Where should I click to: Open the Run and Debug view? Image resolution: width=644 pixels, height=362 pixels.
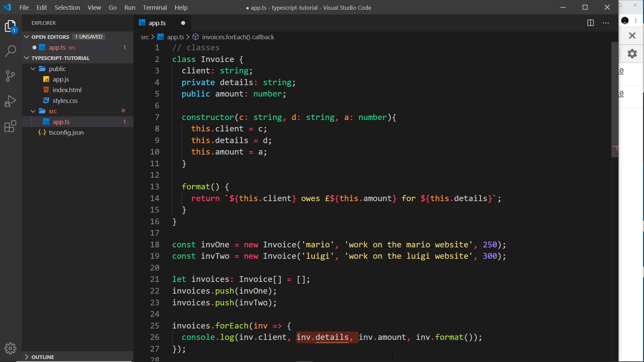click(x=11, y=101)
